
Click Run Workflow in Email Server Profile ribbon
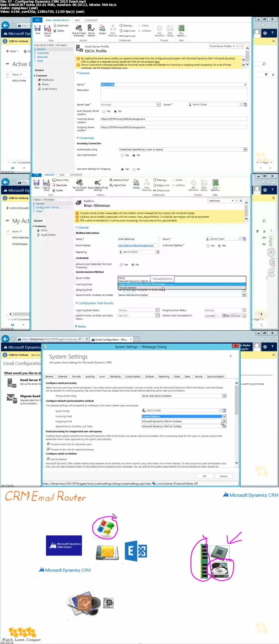(x=160, y=30)
